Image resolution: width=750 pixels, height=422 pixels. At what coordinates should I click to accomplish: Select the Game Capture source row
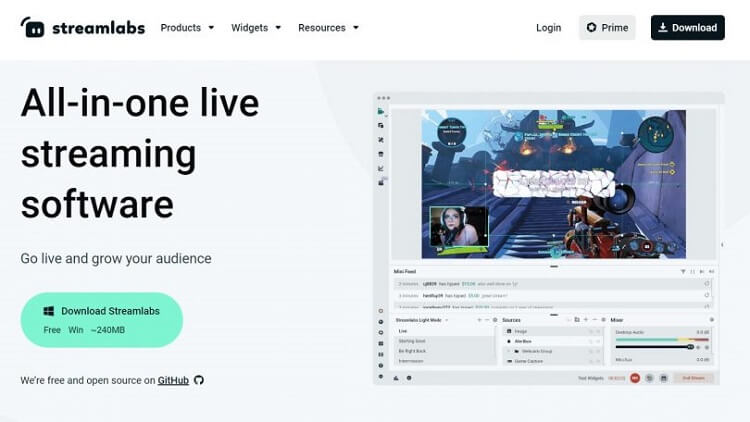pyautogui.click(x=553, y=361)
